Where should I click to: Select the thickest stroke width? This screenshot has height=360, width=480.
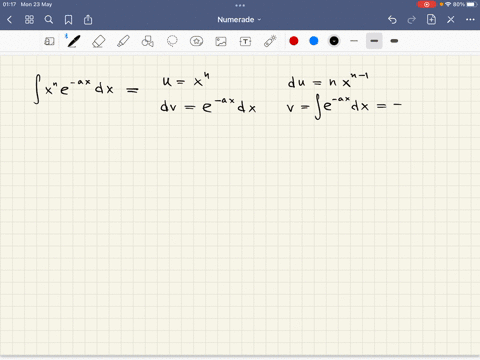tap(394, 41)
